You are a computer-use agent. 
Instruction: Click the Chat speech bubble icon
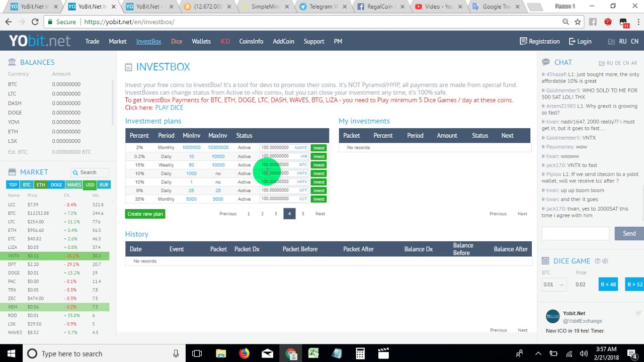(546, 62)
